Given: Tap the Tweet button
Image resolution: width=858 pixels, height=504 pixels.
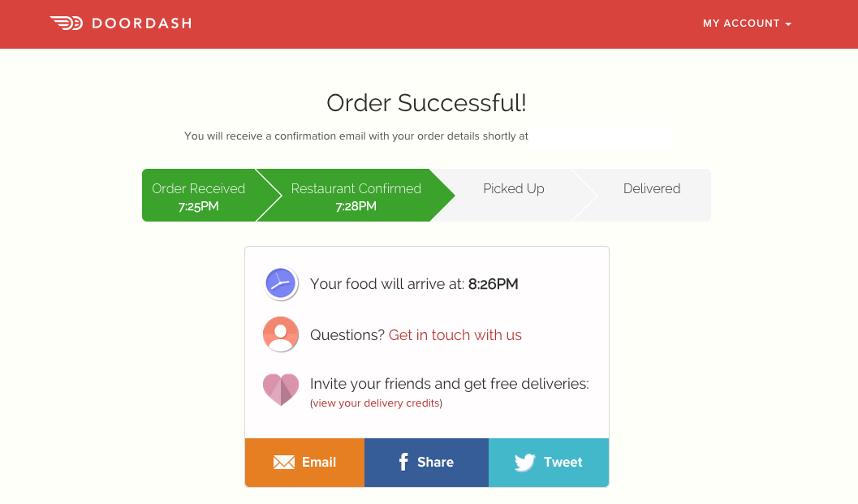Looking at the screenshot, I should tap(548, 463).
